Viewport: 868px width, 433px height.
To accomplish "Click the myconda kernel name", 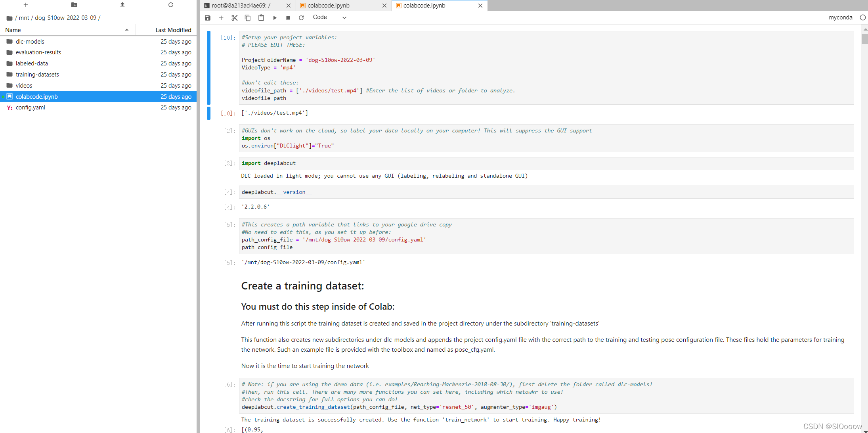I will [841, 17].
